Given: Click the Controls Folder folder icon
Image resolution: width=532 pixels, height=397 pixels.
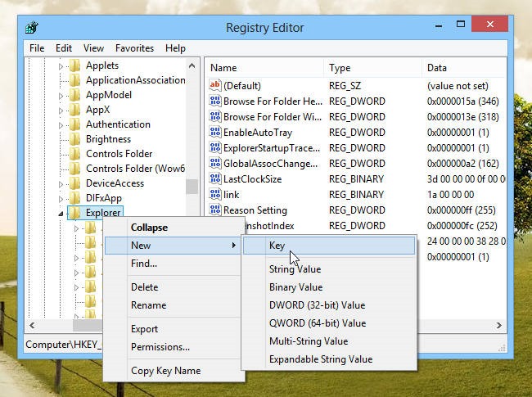Looking at the screenshot, I should pos(75,154).
